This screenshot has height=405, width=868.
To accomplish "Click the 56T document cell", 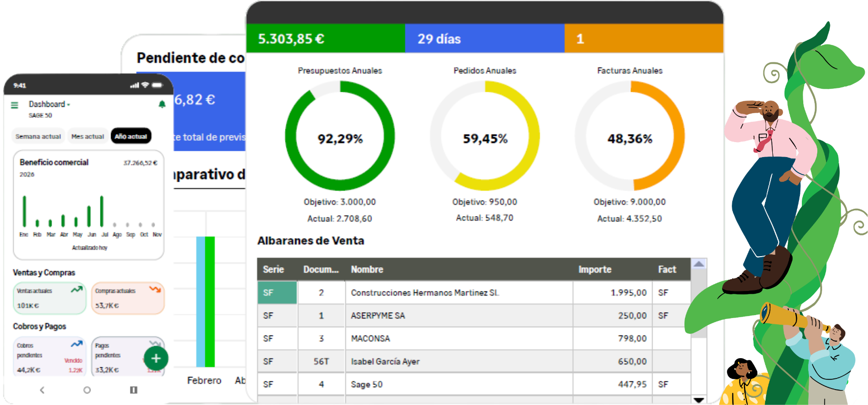I will [x=321, y=362].
